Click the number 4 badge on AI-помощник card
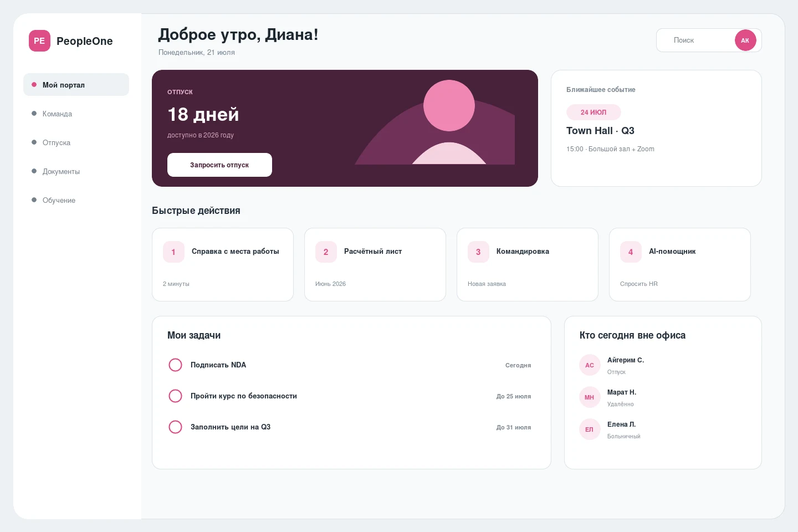Viewport: 798px width, 532px height. point(631,252)
